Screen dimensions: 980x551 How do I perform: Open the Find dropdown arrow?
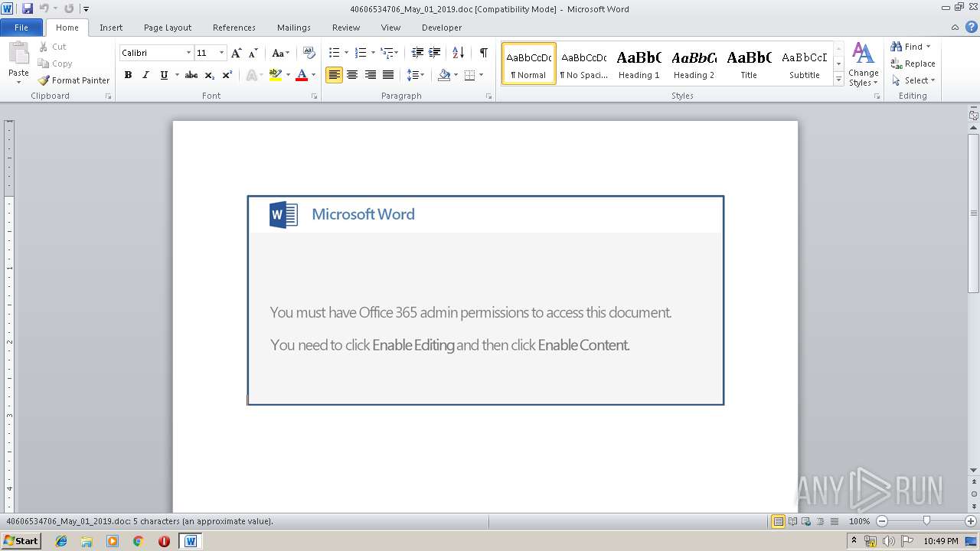(929, 47)
